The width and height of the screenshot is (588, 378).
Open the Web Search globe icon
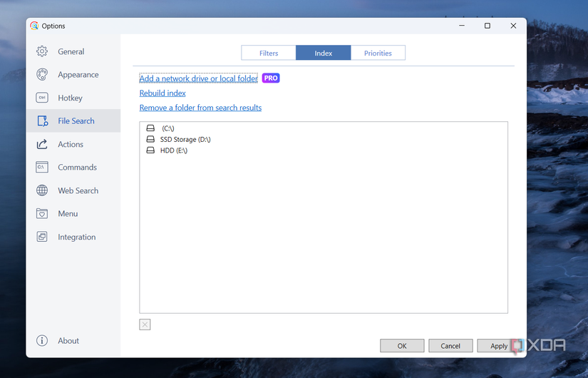(42, 190)
